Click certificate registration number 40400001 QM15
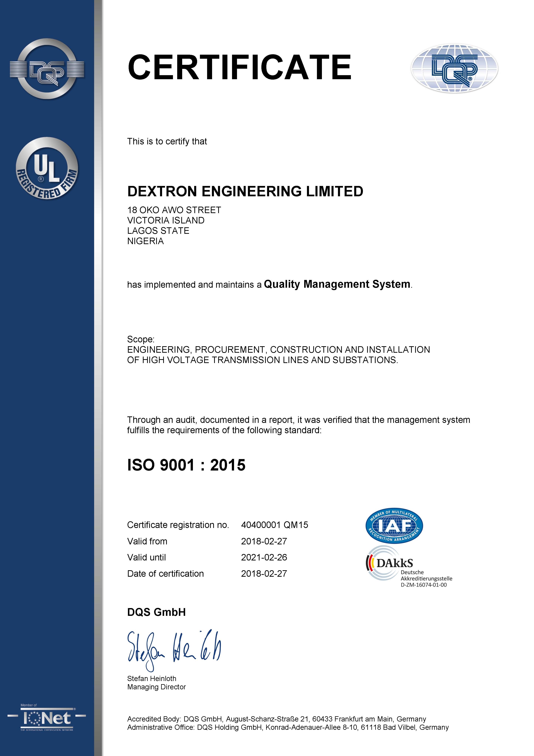 point(274,525)
